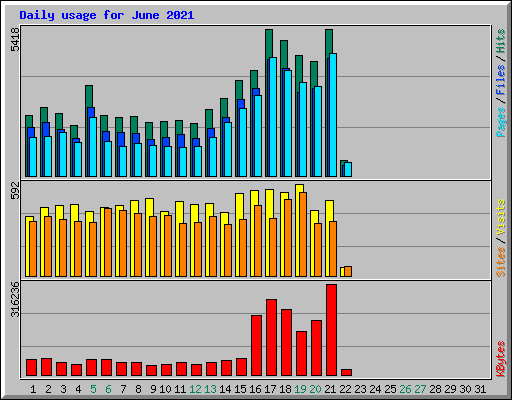This screenshot has width=512, height=400.
Task: Click the orange Sites bar for day 6
Action: coord(108,242)
